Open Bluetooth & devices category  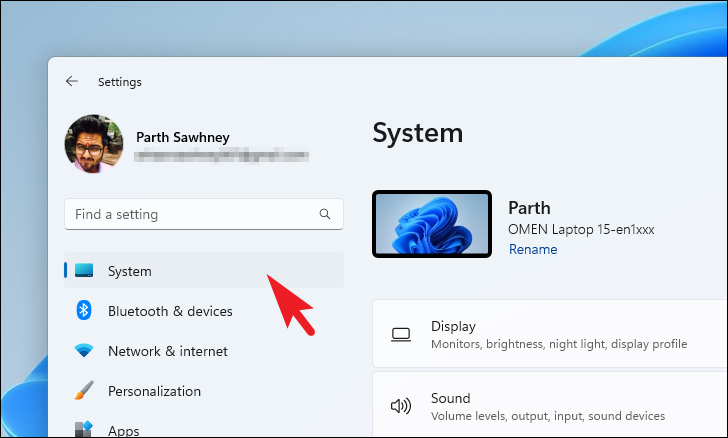170,311
